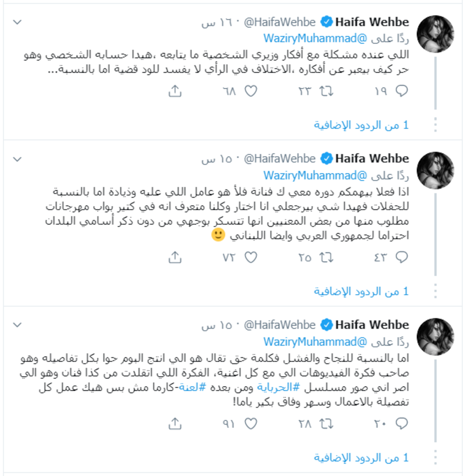The width and height of the screenshot is (465, 476).
Task: Like the third tweet with 91 likes
Action: click(x=251, y=424)
